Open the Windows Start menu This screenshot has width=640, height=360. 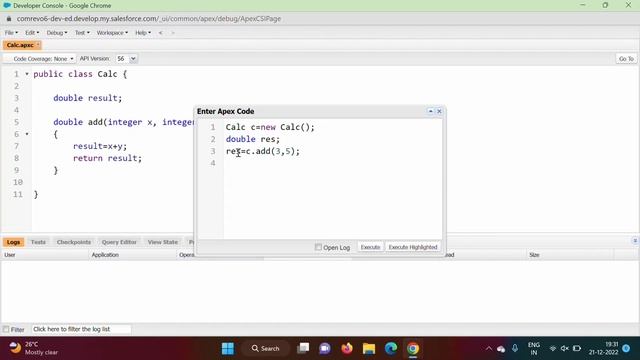(228, 349)
